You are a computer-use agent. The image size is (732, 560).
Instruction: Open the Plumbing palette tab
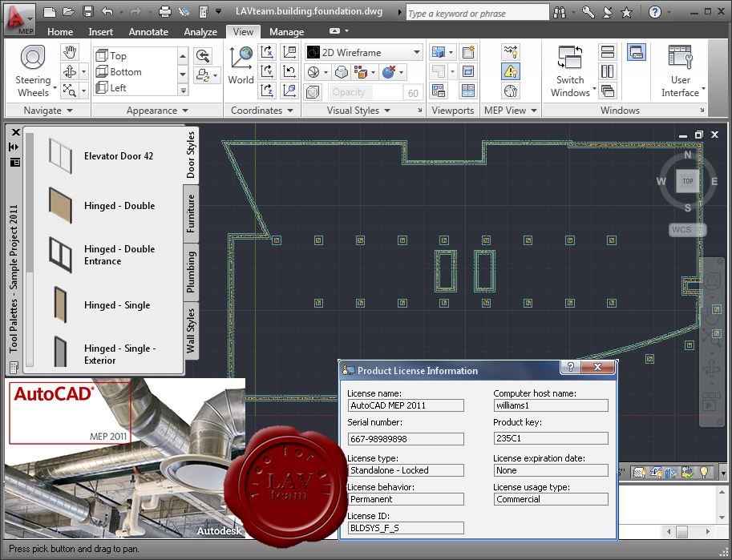coord(191,272)
